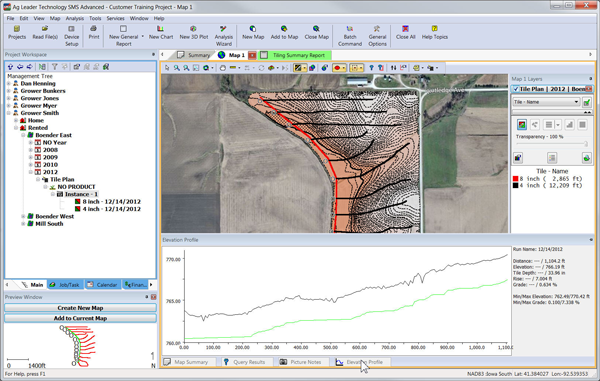The image size is (600, 381).
Task: Remove the Tile Plan layer with red X
Action: click(x=589, y=89)
